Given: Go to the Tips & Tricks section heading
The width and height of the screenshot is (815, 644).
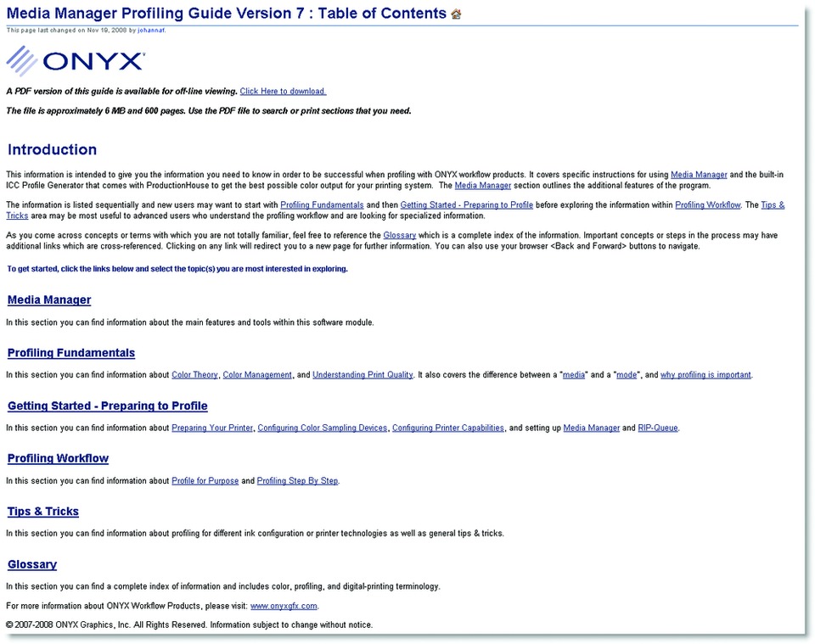Looking at the screenshot, I should 43,511.
